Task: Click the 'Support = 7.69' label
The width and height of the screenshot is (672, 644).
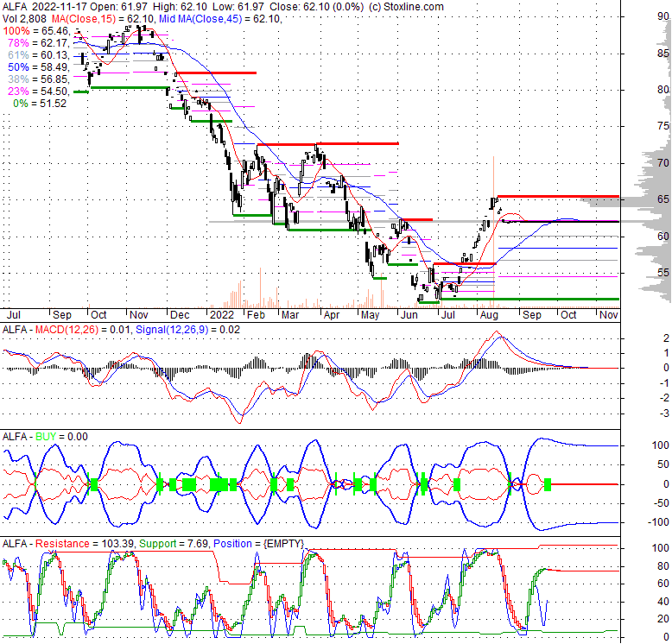Action: point(174,544)
